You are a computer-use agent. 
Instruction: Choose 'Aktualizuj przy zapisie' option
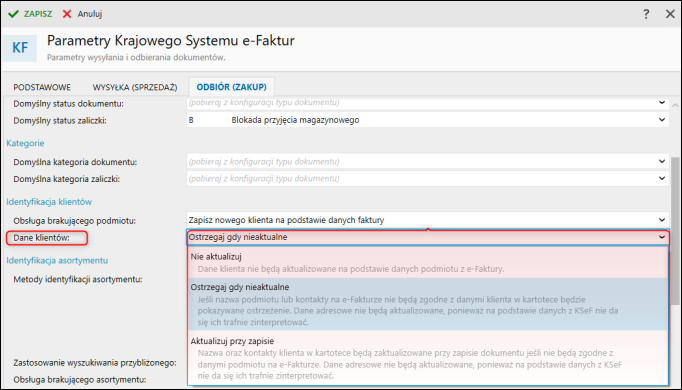[428, 358]
